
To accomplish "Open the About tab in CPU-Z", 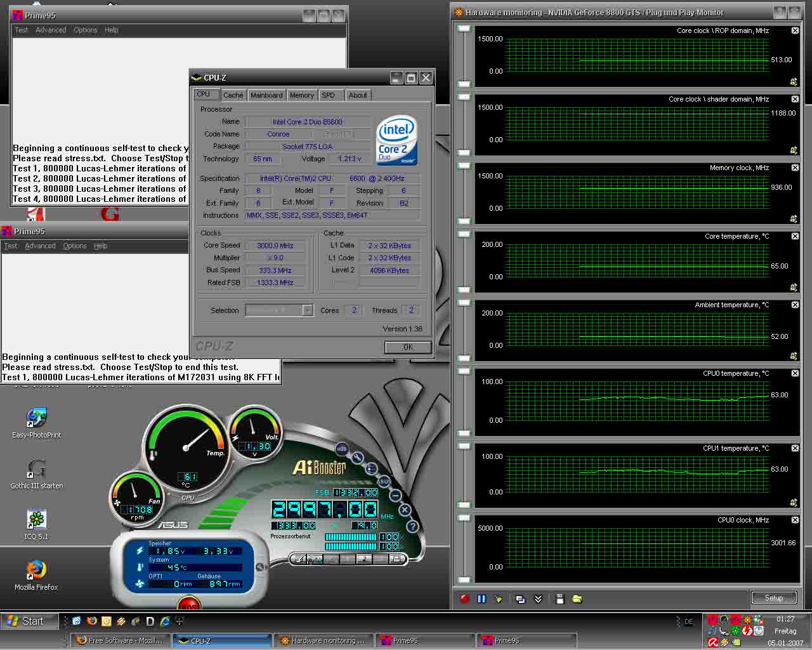I will pyautogui.click(x=358, y=95).
